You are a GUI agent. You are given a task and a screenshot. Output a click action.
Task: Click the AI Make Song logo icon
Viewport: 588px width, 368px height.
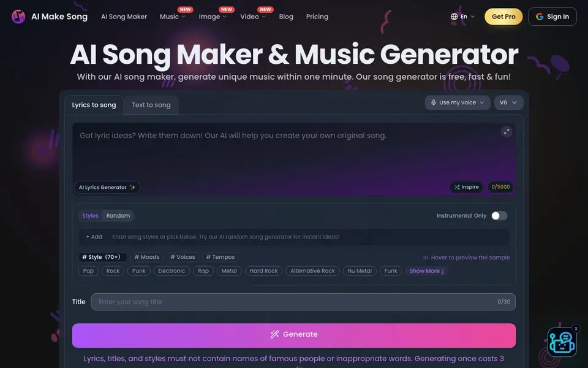coord(18,17)
